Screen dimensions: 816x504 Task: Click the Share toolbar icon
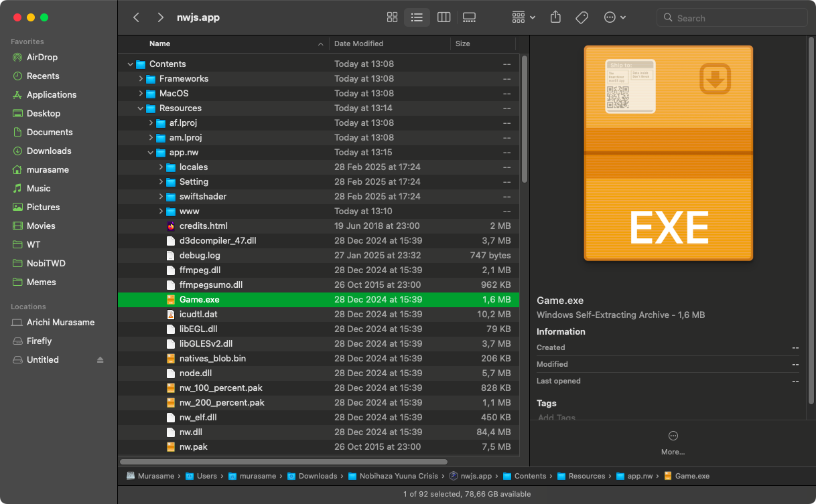(x=555, y=18)
